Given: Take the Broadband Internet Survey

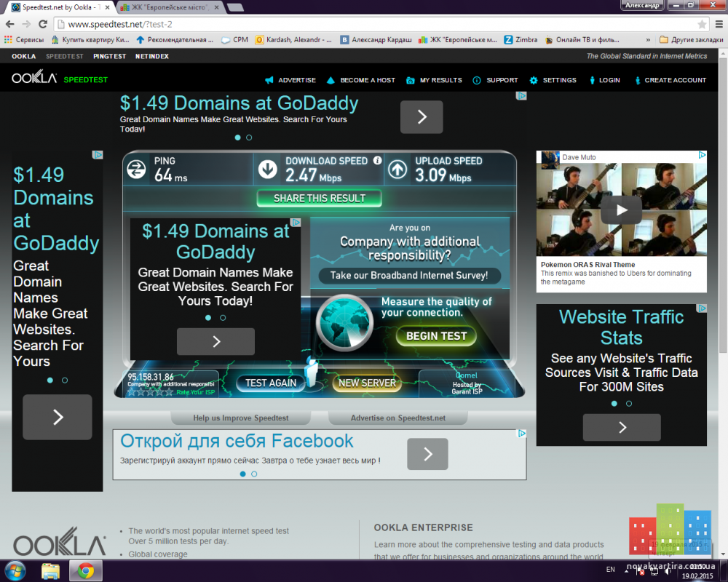Looking at the screenshot, I should click(409, 275).
